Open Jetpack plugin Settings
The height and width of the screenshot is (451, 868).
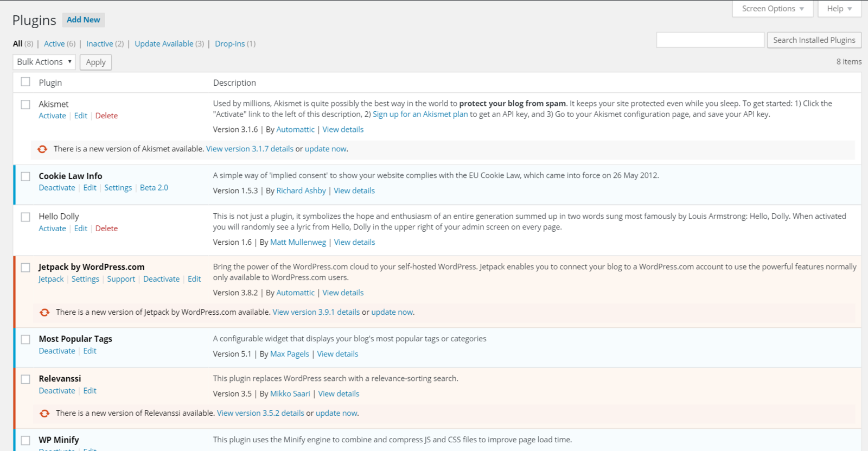coord(85,279)
